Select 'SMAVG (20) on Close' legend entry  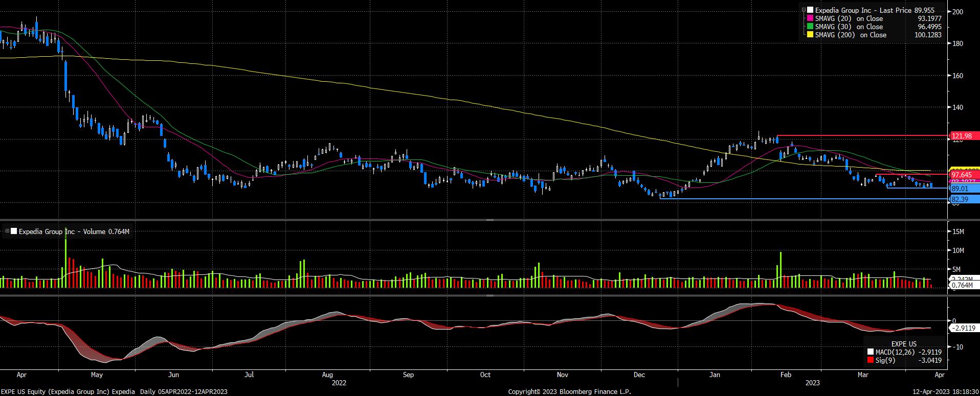(x=849, y=18)
